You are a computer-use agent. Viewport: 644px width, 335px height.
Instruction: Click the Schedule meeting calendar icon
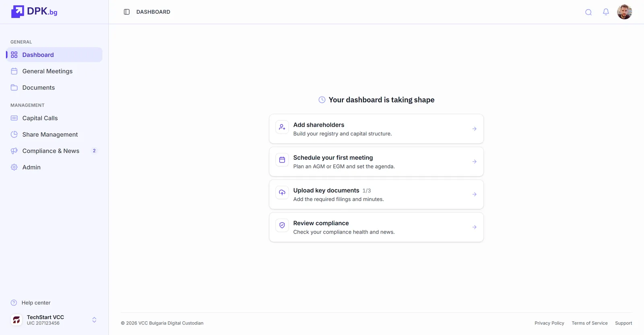coord(282,160)
